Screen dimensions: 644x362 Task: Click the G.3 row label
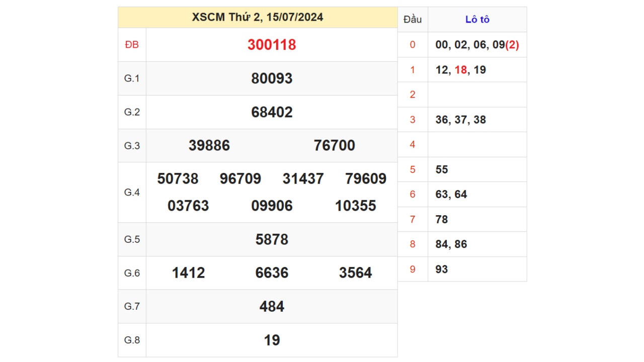click(x=132, y=146)
